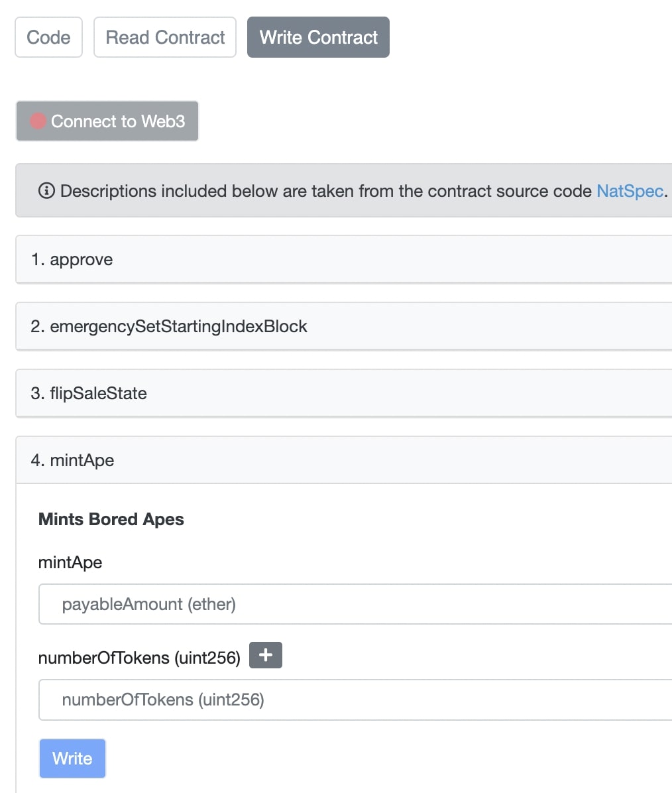Expand 2. emergencySetStartingIndexBlock section
Viewport: 672px width, 793px height.
(x=344, y=326)
